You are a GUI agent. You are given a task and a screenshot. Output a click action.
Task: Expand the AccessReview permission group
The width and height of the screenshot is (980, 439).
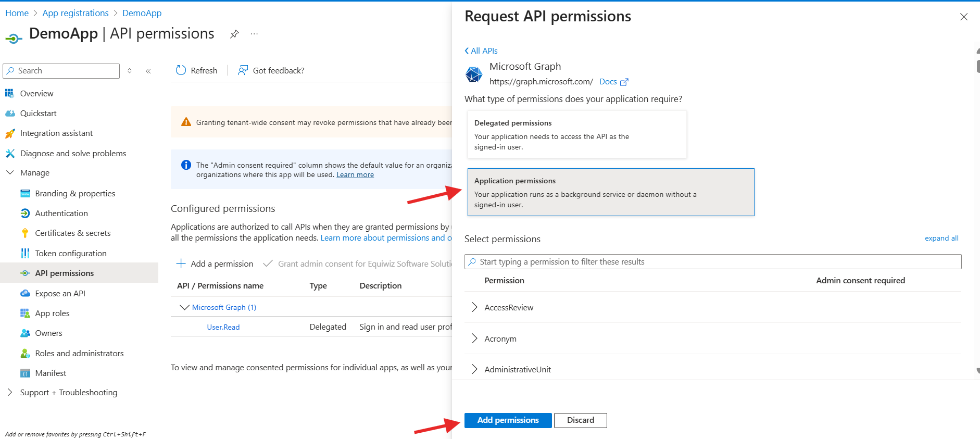[x=474, y=307]
